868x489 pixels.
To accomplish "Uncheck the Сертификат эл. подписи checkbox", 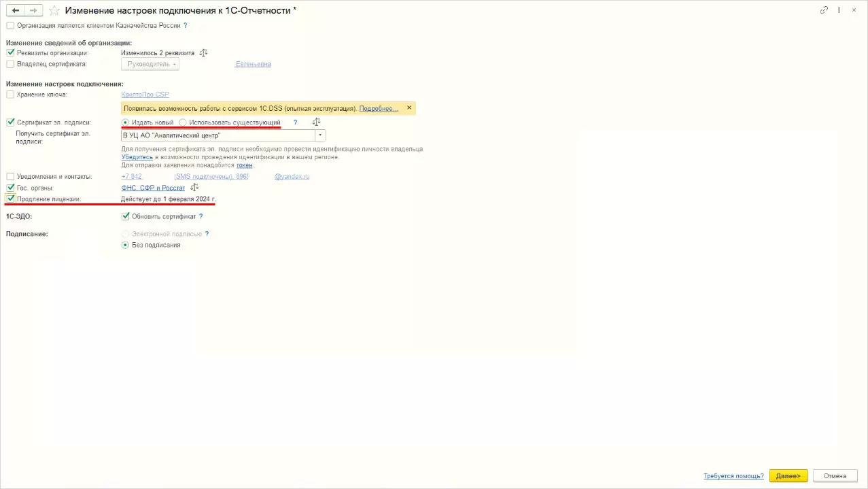I will [x=10, y=122].
